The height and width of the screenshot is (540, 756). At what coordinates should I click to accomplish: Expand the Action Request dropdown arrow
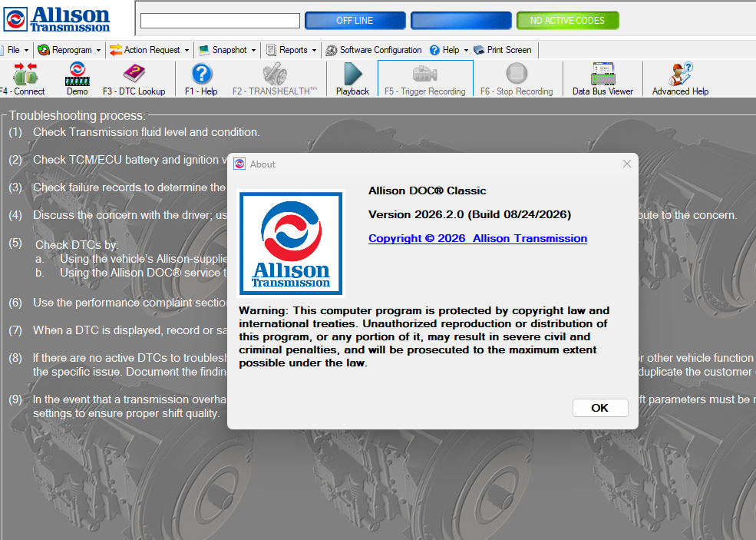(187, 50)
